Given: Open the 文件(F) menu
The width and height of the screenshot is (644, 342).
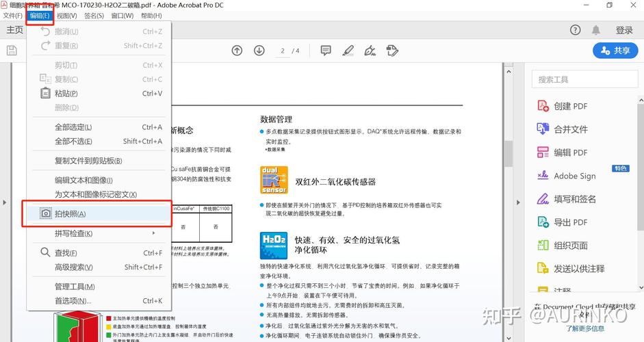Looking at the screenshot, I should pos(12,16).
